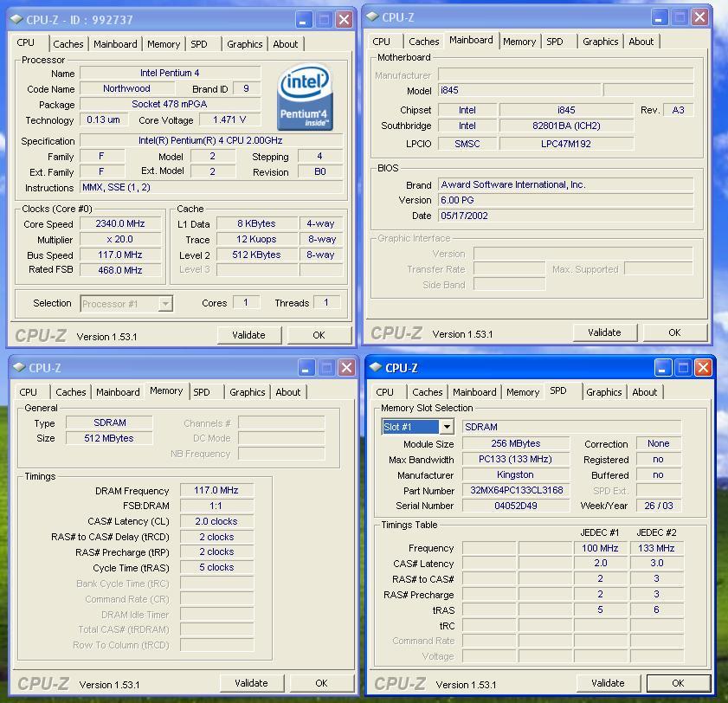The width and height of the screenshot is (728, 703).
Task: Click Validate in the CPU tab window
Action: (248, 335)
